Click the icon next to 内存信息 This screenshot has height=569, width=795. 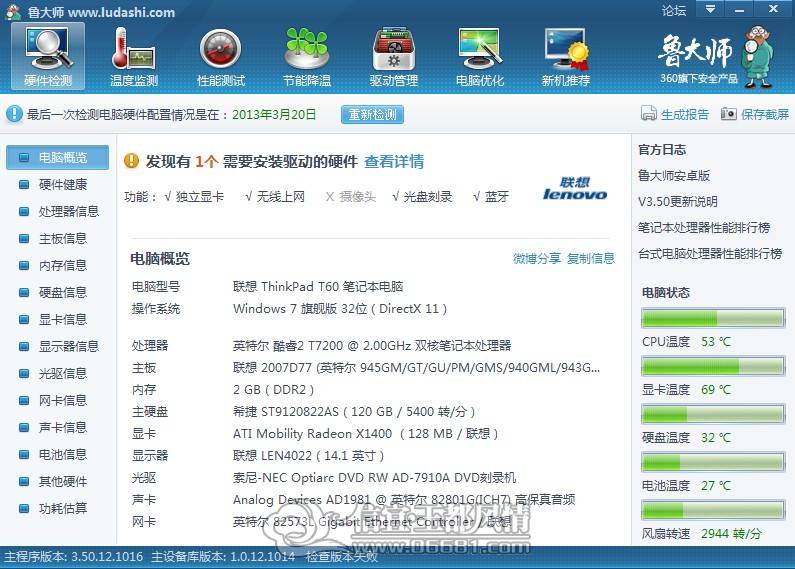(24, 265)
